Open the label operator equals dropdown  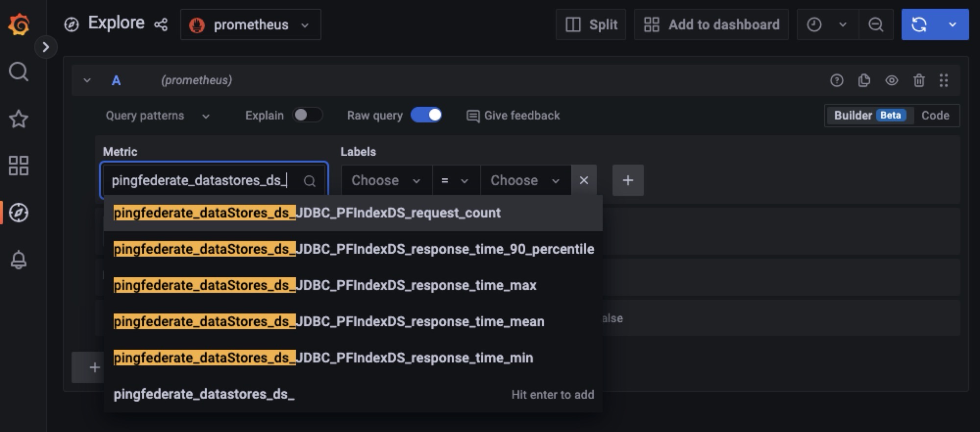pos(455,181)
